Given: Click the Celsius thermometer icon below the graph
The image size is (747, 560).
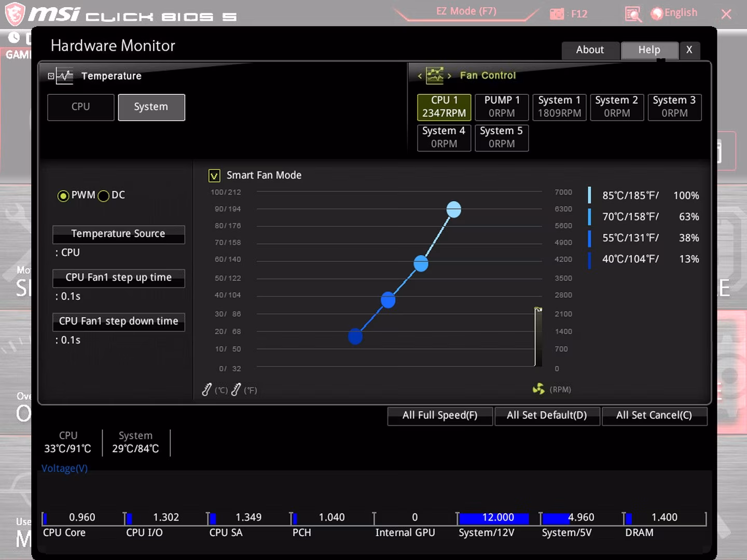Looking at the screenshot, I should (207, 389).
